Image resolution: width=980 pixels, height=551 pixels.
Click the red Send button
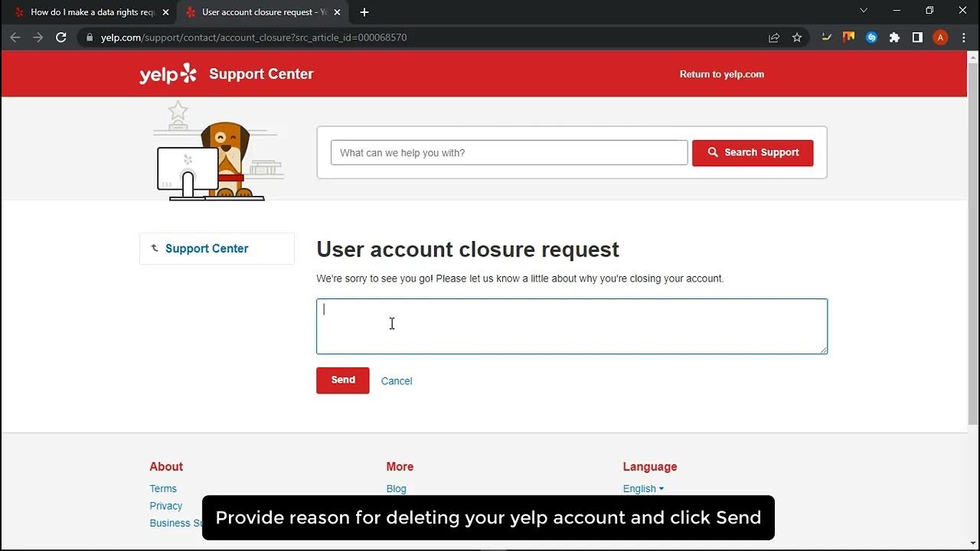[343, 380]
